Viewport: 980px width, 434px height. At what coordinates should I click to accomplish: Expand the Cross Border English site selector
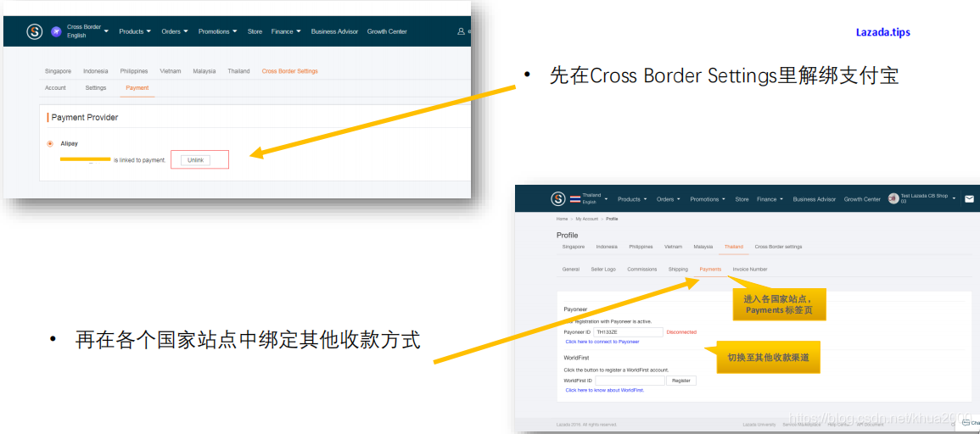pos(87,31)
